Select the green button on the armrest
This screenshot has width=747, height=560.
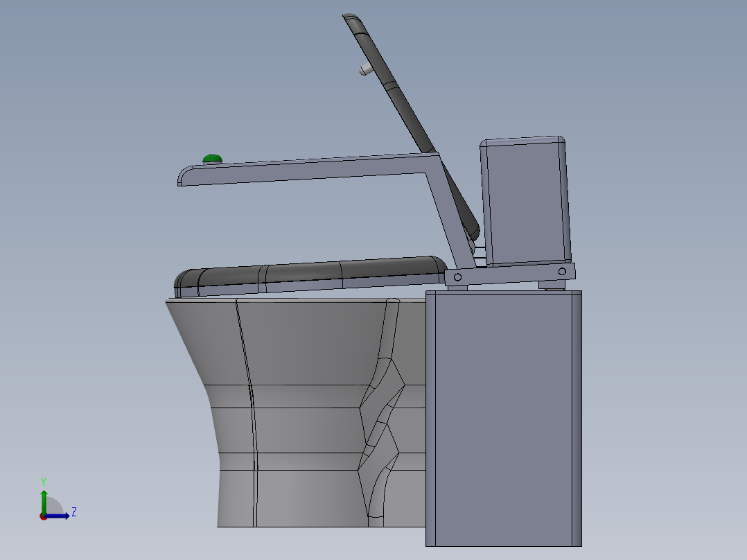(212, 159)
